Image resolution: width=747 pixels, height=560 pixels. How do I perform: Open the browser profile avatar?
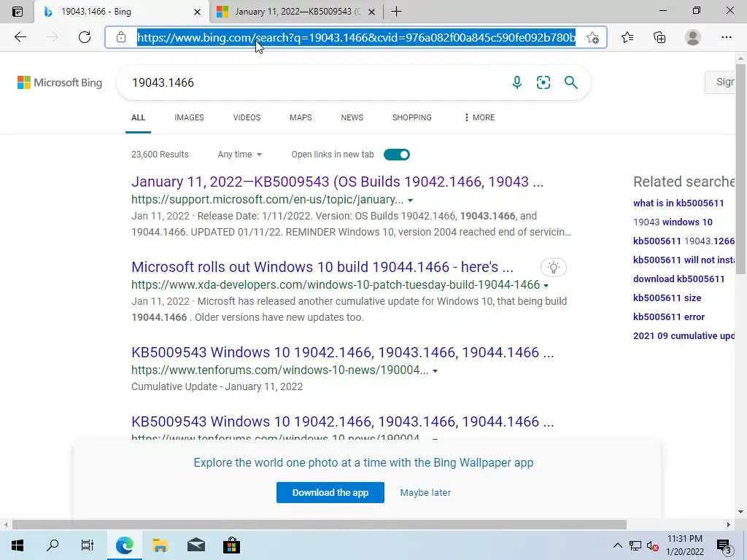pos(693,37)
